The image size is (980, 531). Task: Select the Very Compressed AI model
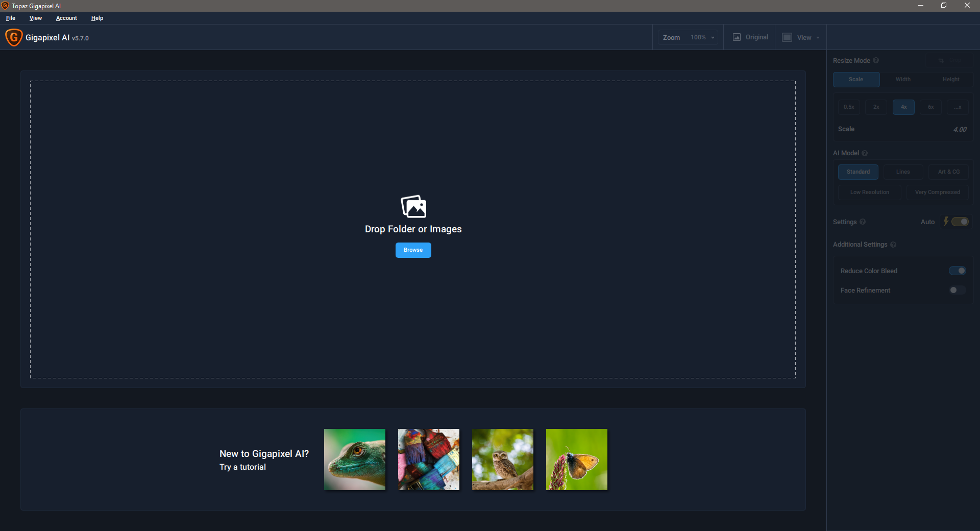click(x=937, y=192)
